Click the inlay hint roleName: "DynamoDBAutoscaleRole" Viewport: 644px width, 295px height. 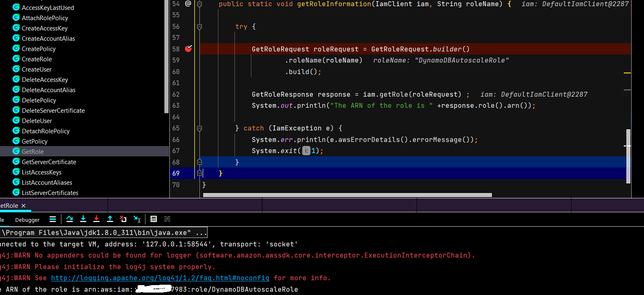coord(441,60)
